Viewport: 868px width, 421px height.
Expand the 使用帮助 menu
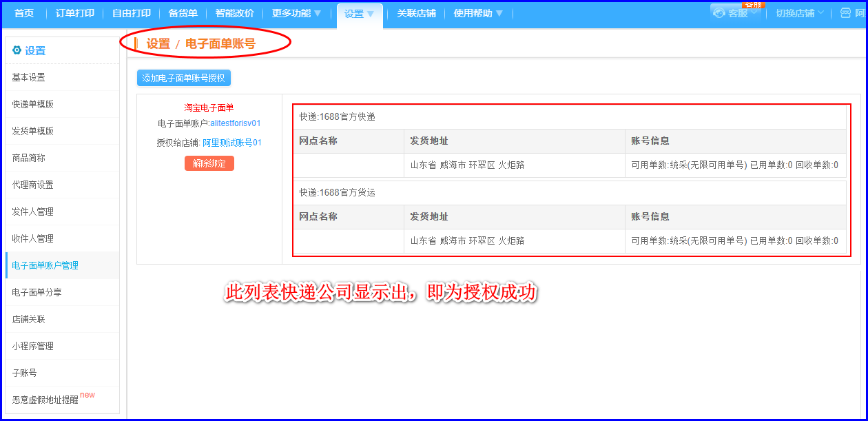click(x=478, y=13)
